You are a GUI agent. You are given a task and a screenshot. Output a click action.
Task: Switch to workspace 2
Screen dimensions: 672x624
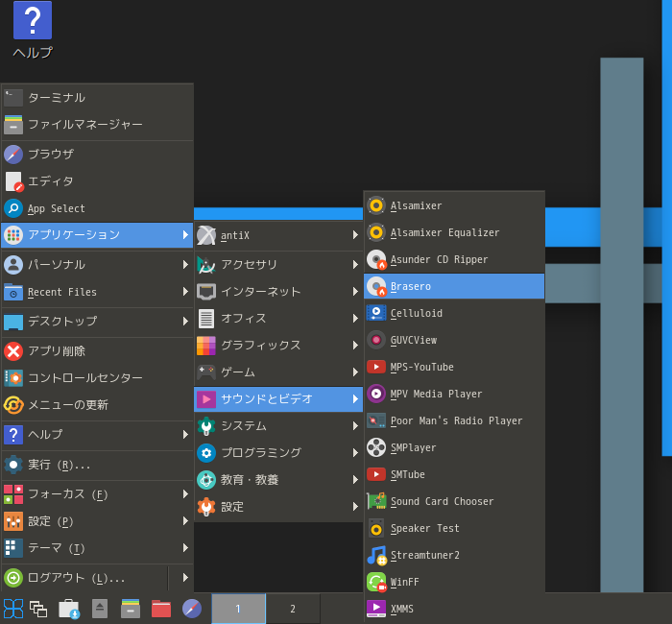click(293, 609)
